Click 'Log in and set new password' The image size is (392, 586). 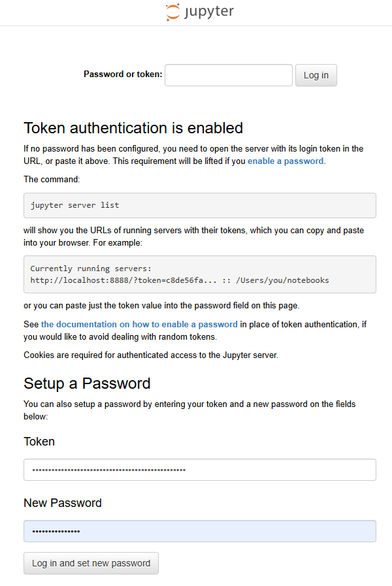coord(91,563)
